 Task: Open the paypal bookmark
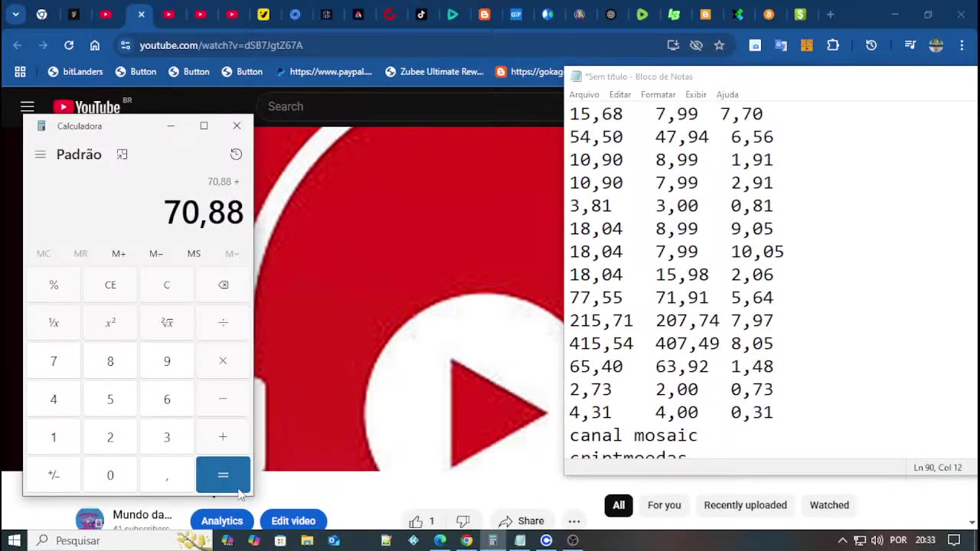click(x=324, y=71)
